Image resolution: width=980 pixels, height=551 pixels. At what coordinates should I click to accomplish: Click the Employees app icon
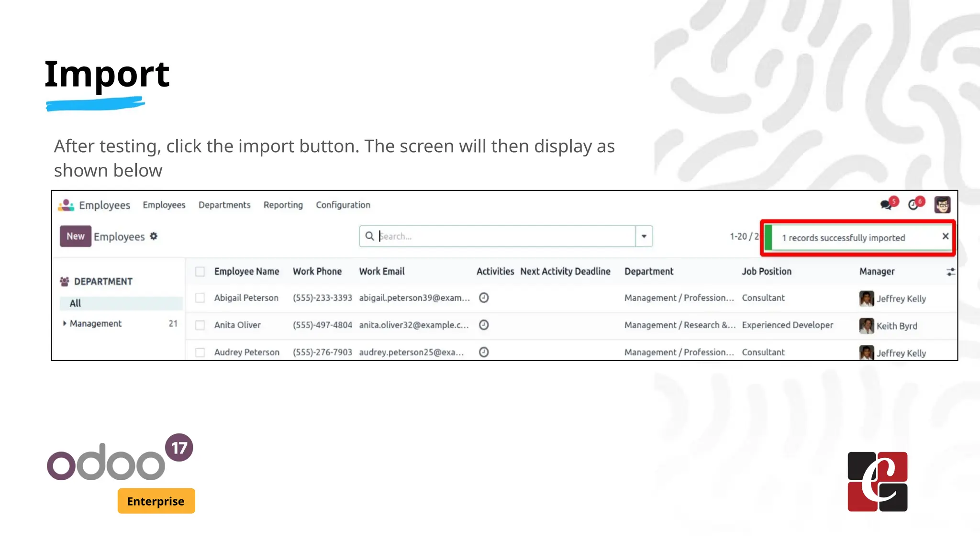66,205
